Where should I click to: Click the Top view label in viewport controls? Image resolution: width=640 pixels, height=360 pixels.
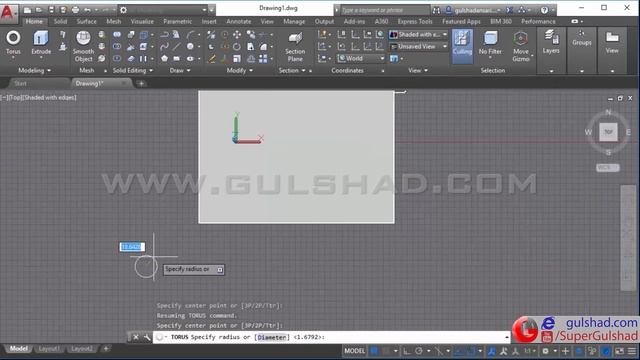[x=16, y=98]
